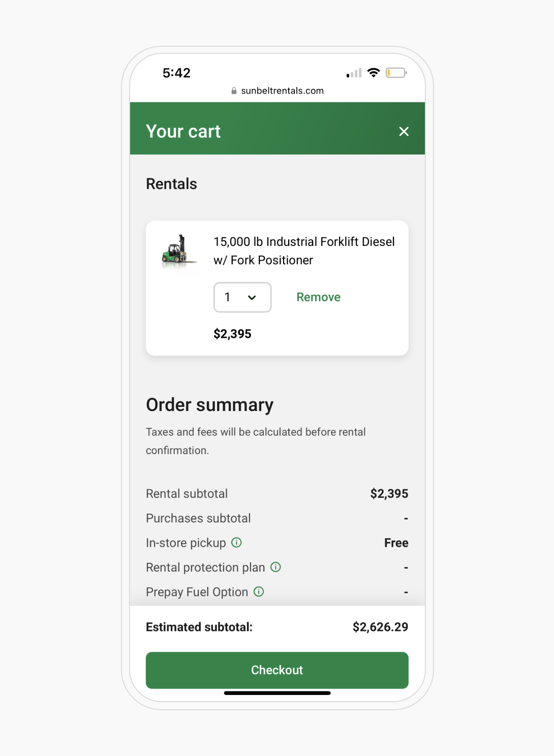Viewport: 554px width, 756px height.
Task: Click the Estimated subtotal amount $2,626.29
Action: 380,627
